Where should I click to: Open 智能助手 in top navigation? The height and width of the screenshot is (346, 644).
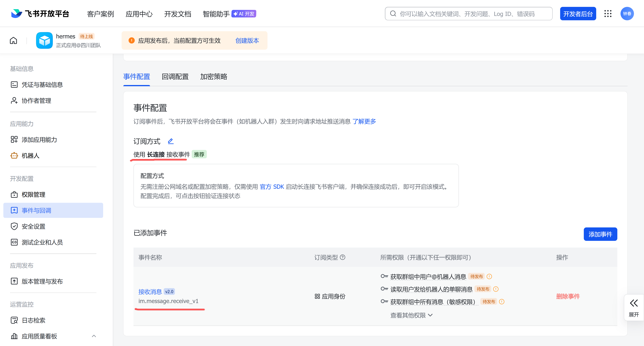coord(216,14)
